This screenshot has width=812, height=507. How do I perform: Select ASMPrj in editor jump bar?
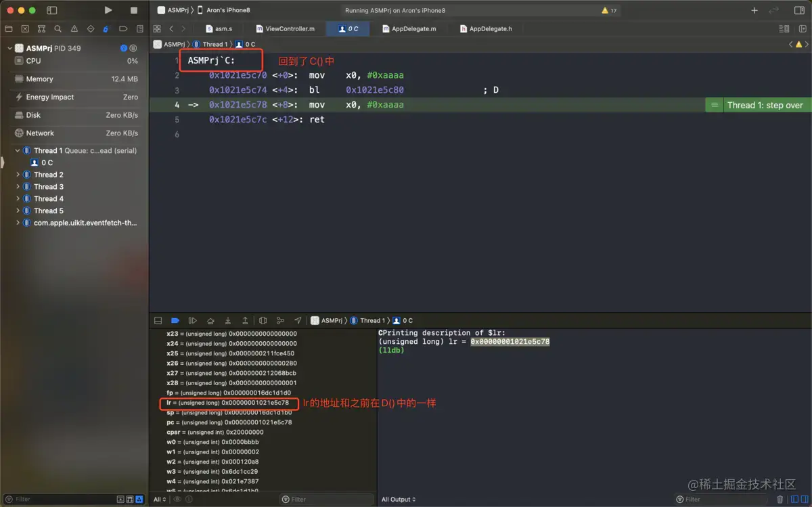[169, 44]
